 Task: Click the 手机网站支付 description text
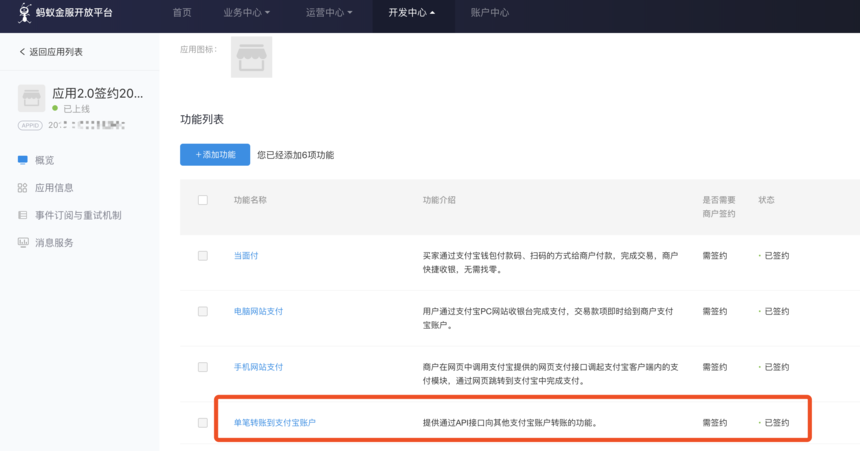[x=550, y=374]
